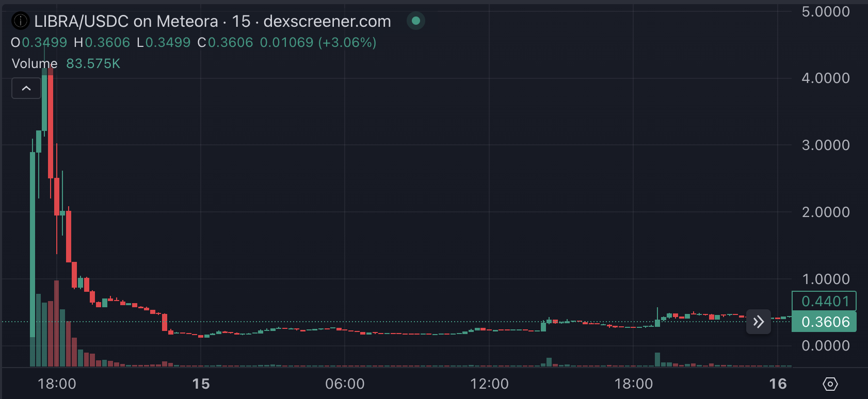This screenshot has width=868, height=399.
Task: Click the H0.3606 high value in legend
Action: [102, 42]
